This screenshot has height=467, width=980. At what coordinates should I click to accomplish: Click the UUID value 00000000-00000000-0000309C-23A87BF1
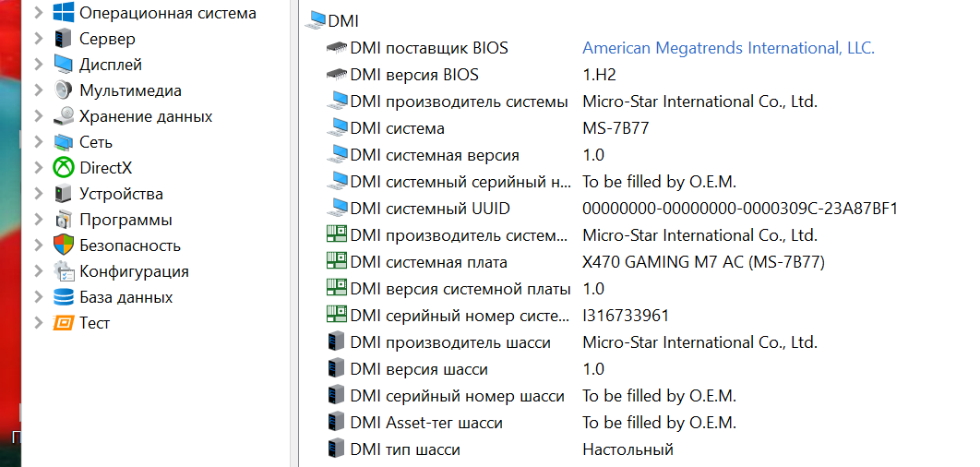click(x=740, y=209)
